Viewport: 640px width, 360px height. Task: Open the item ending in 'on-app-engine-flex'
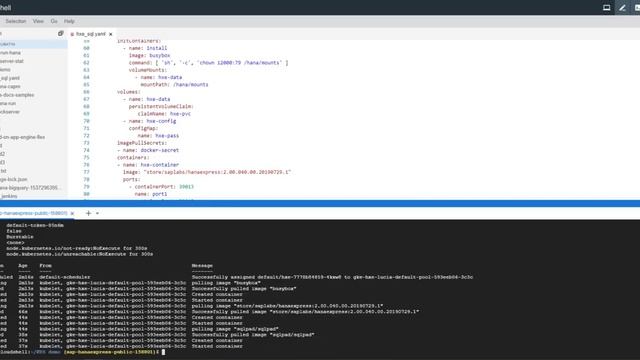[x=22, y=137]
